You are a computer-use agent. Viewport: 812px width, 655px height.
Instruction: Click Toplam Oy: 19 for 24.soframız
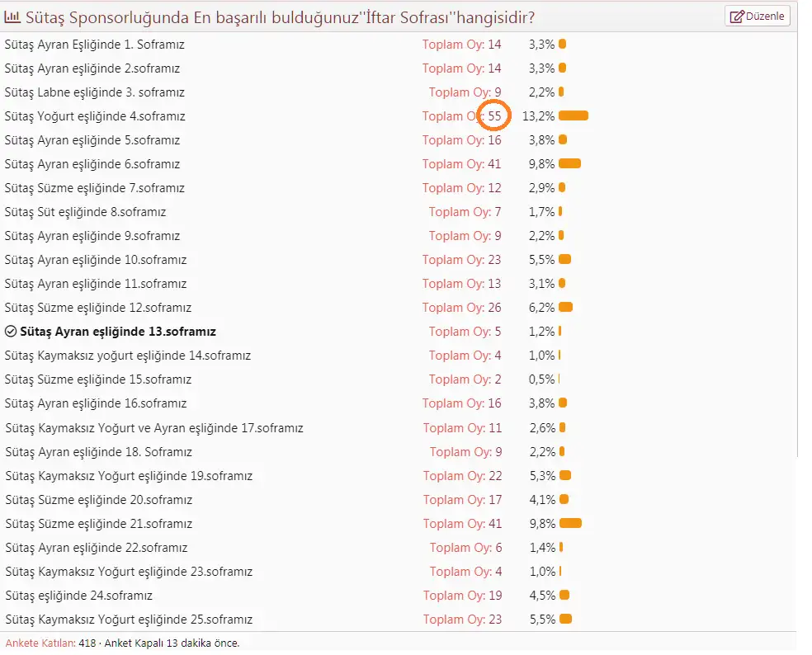[462, 596]
